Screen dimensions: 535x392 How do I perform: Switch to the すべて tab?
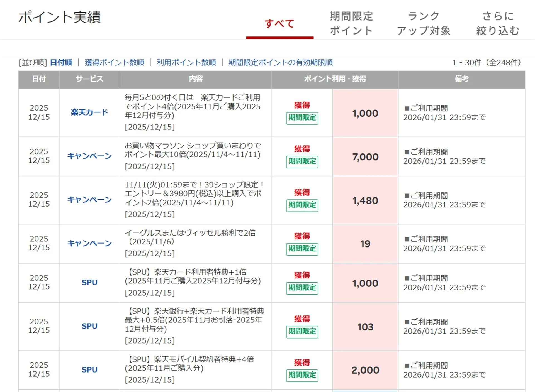tap(279, 24)
